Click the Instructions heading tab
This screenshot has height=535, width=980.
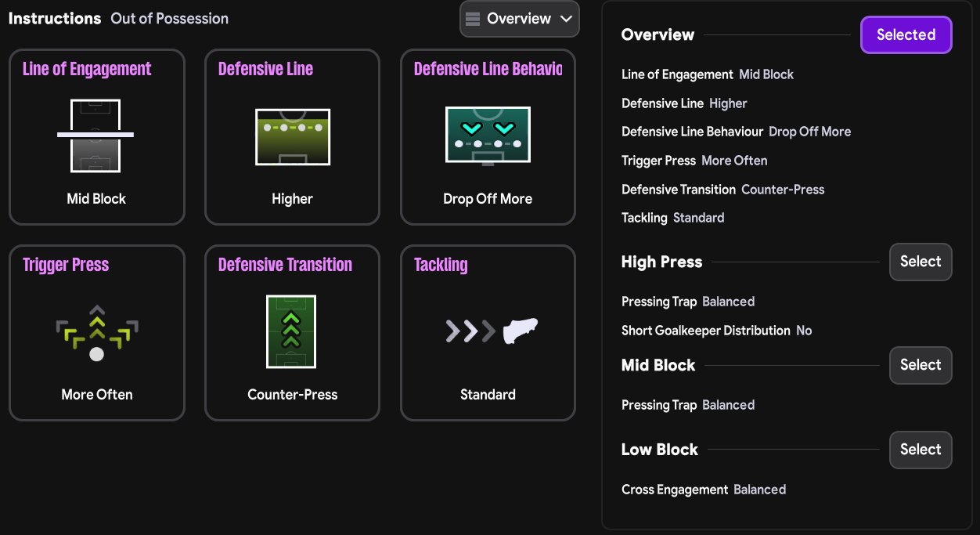click(55, 19)
